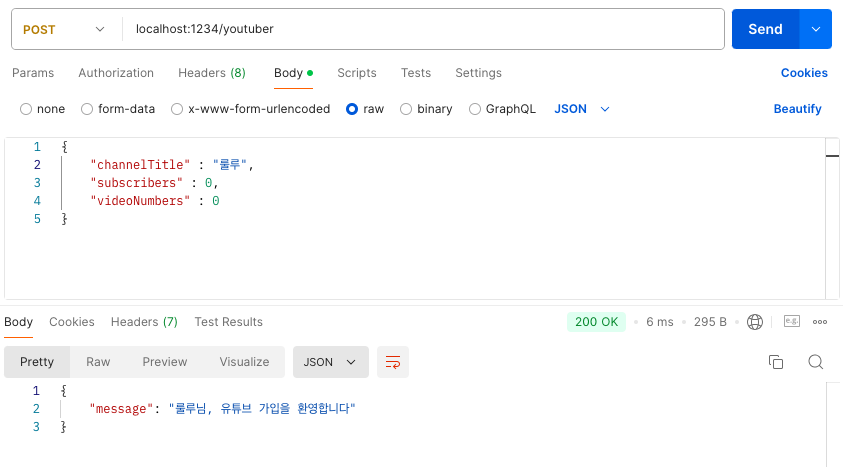Image resolution: width=843 pixels, height=467 pixels.
Task: Open response JSON format dropdown
Action: 331,362
